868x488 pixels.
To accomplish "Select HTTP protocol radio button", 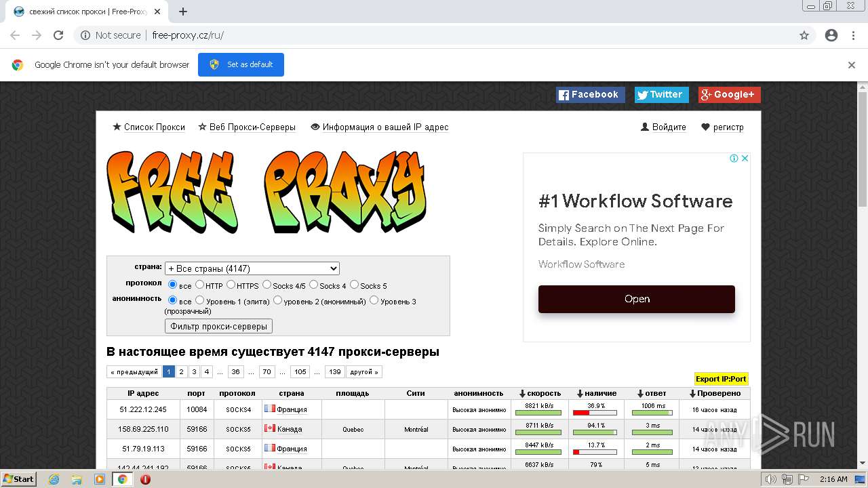I will pos(200,285).
